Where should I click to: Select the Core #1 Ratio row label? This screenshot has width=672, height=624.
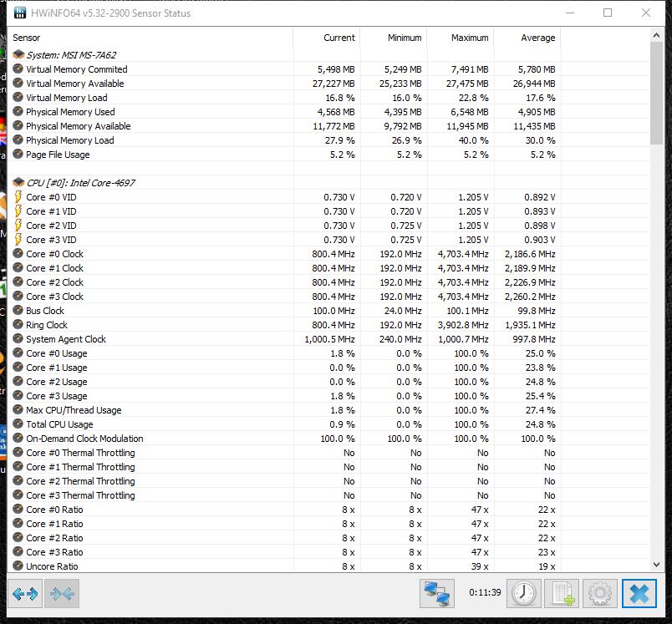click(54, 524)
